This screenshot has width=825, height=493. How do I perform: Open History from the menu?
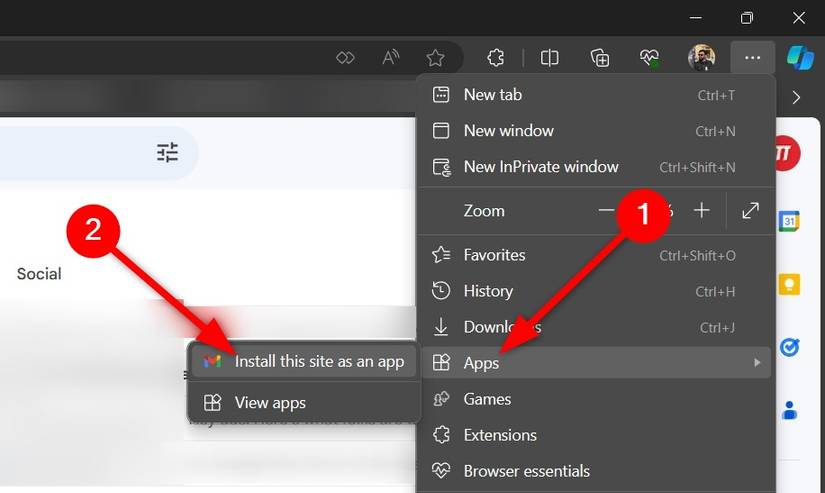click(487, 291)
